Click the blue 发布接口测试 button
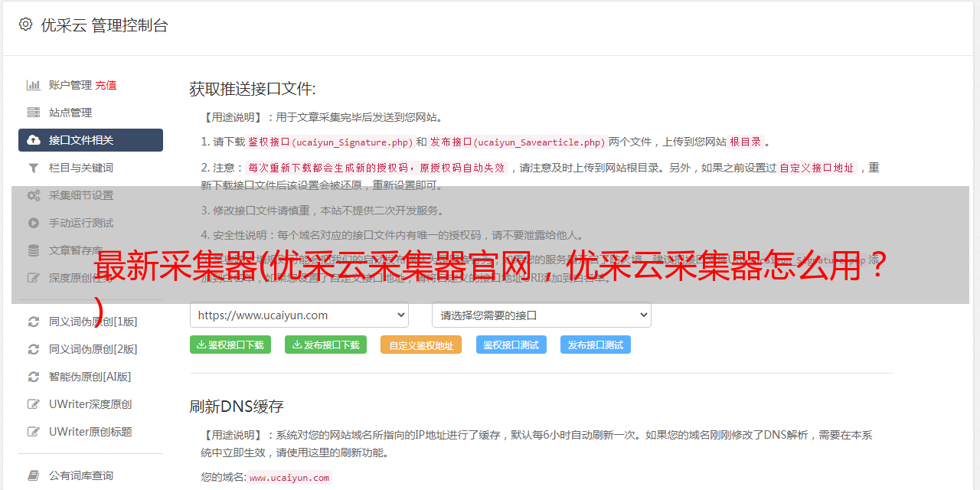Image resolution: width=980 pixels, height=490 pixels. (595, 345)
